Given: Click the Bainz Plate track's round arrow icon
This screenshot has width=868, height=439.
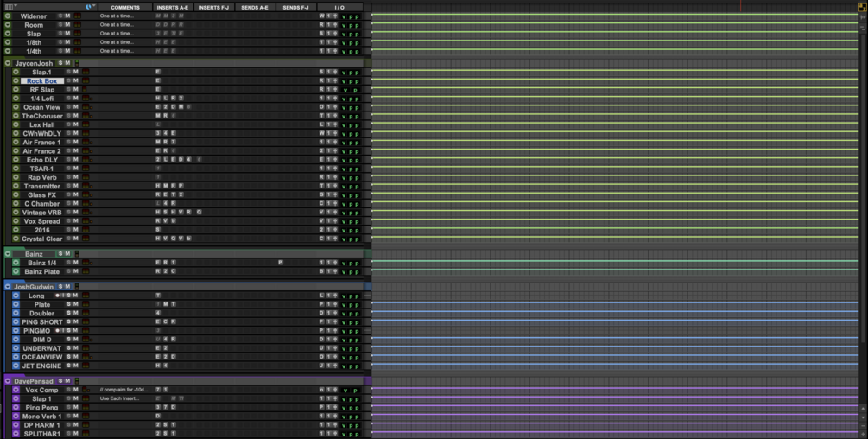Looking at the screenshot, I should 16,272.
